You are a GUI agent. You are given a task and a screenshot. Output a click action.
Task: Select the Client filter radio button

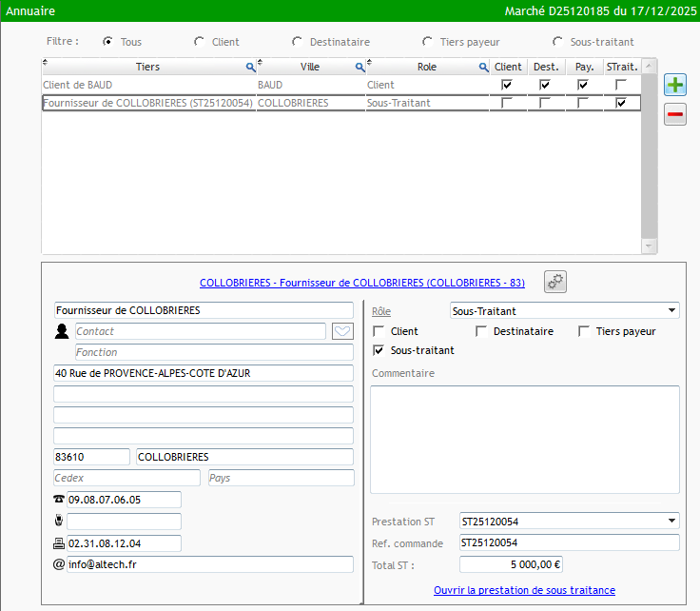[x=200, y=42]
